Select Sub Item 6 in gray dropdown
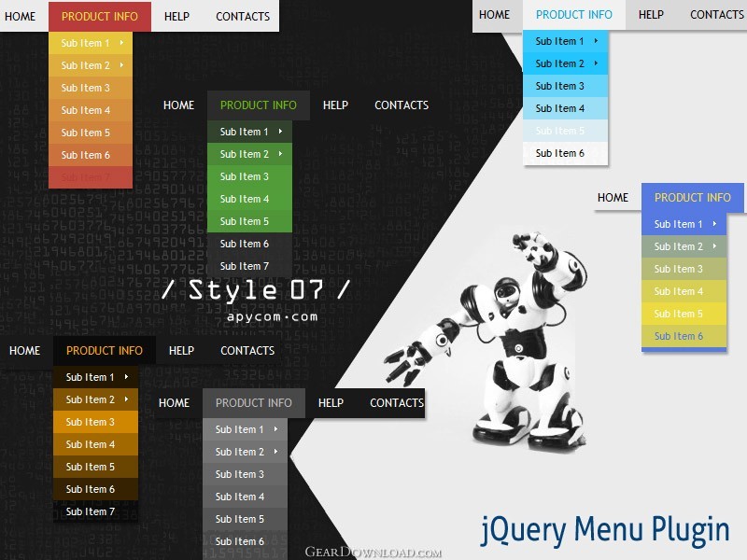This screenshot has width=747, height=560. [x=245, y=541]
